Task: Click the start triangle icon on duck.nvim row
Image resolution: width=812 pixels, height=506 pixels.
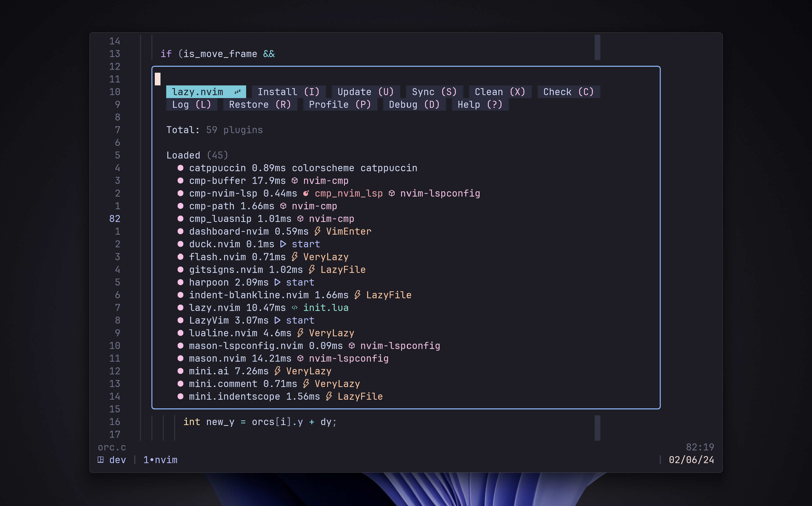Action: coord(283,244)
